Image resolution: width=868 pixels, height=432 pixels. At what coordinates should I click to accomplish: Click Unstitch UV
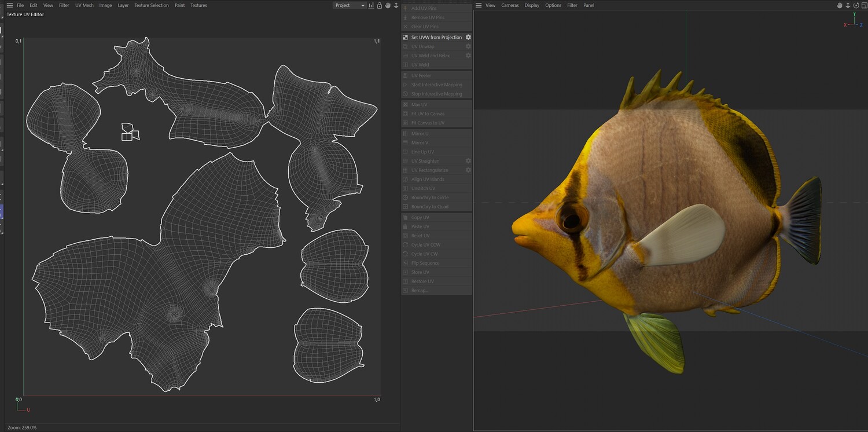(437, 188)
